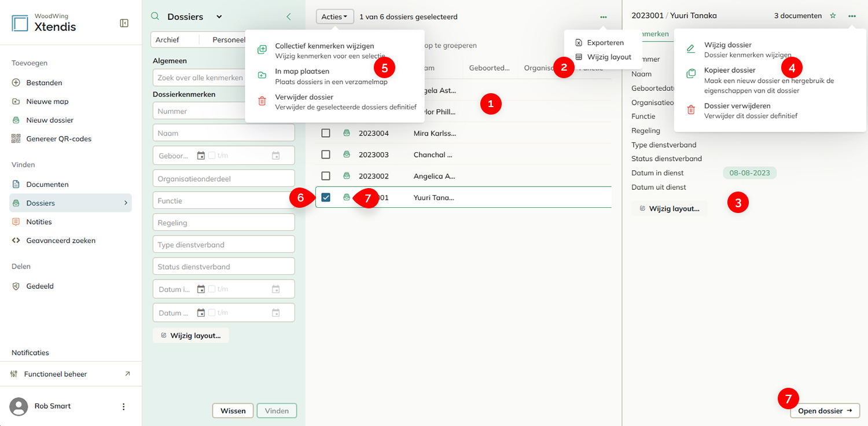
Task: Click the trash icon next to Verwijder dossier
Action: click(262, 101)
